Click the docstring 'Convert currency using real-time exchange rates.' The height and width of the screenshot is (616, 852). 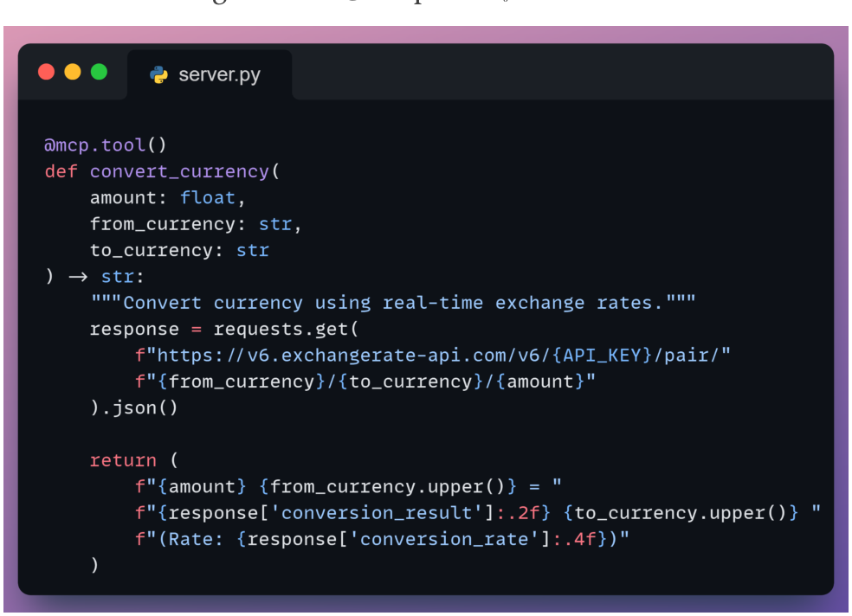click(x=393, y=302)
